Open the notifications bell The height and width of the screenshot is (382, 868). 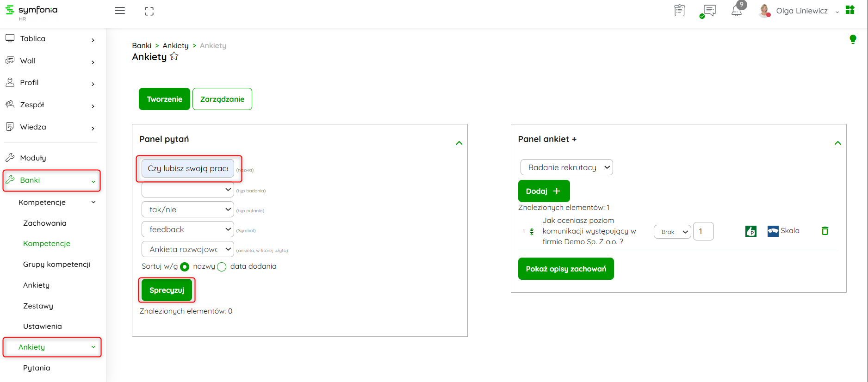click(737, 11)
